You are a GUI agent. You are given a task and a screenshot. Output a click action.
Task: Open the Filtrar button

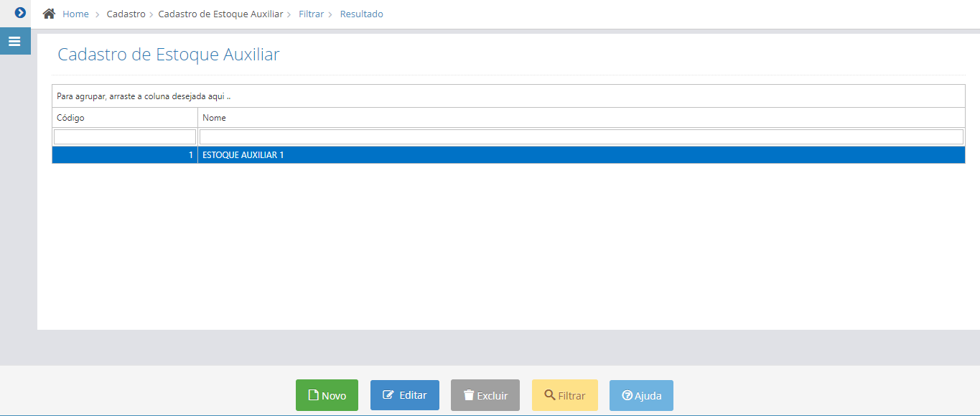click(565, 395)
